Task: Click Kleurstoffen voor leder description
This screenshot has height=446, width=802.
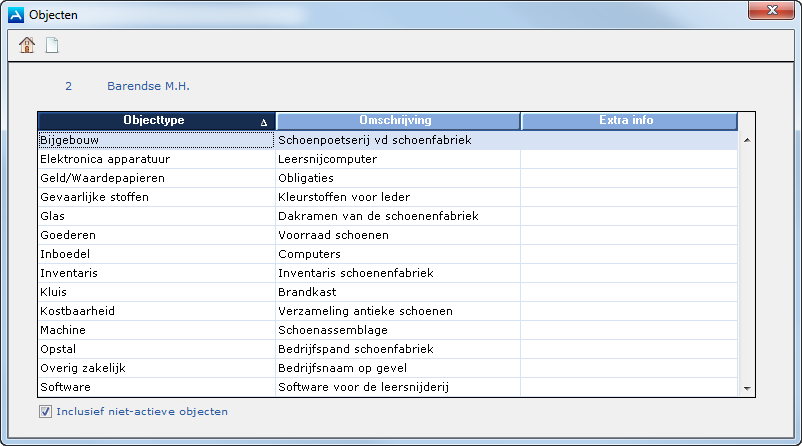Action: click(344, 197)
